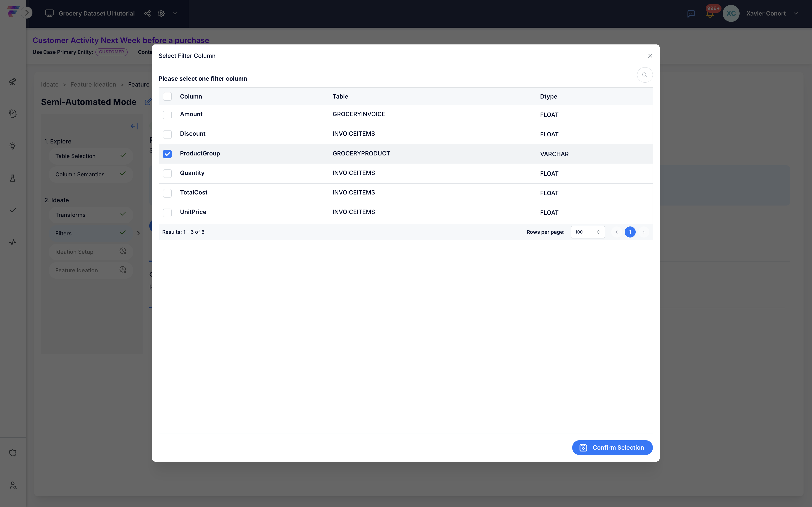This screenshot has height=507, width=812.
Task: Open the user search sidebar icon
Action: click(13, 485)
